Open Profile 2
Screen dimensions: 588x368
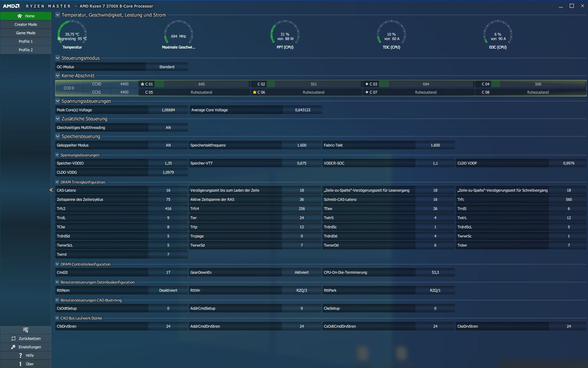pyautogui.click(x=26, y=50)
